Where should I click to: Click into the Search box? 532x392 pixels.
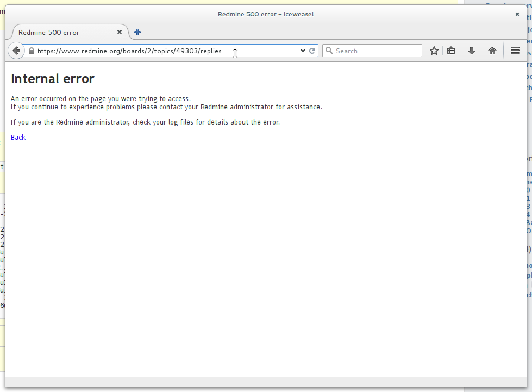(372, 51)
